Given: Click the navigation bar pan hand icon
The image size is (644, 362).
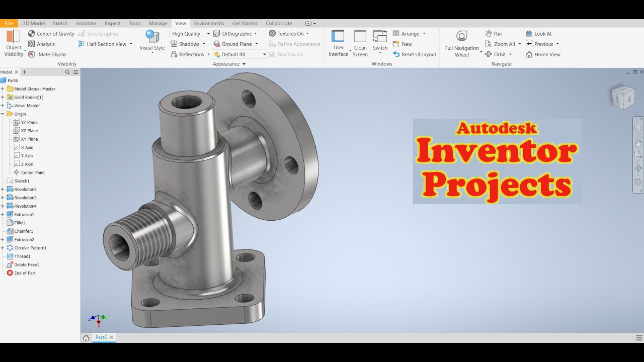Looking at the screenshot, I should pyautogui.click(x=638, y=143).
